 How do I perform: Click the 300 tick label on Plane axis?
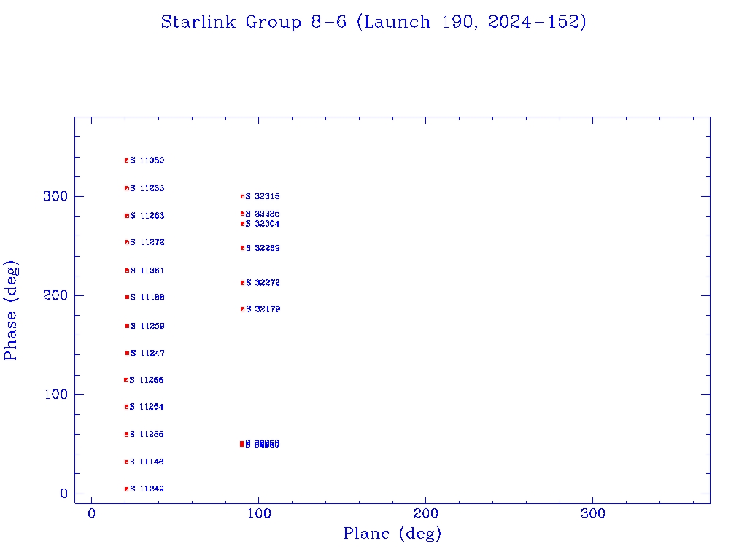[593, 514]
